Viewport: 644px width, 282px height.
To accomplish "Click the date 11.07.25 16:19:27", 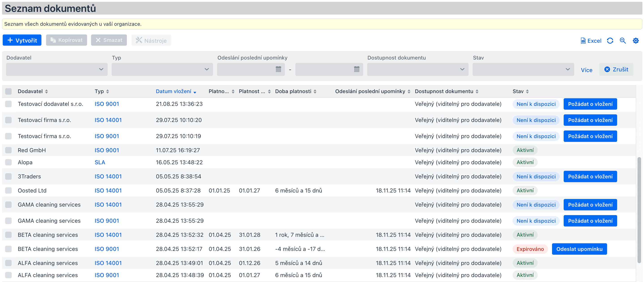I will (x=178, y=150).
